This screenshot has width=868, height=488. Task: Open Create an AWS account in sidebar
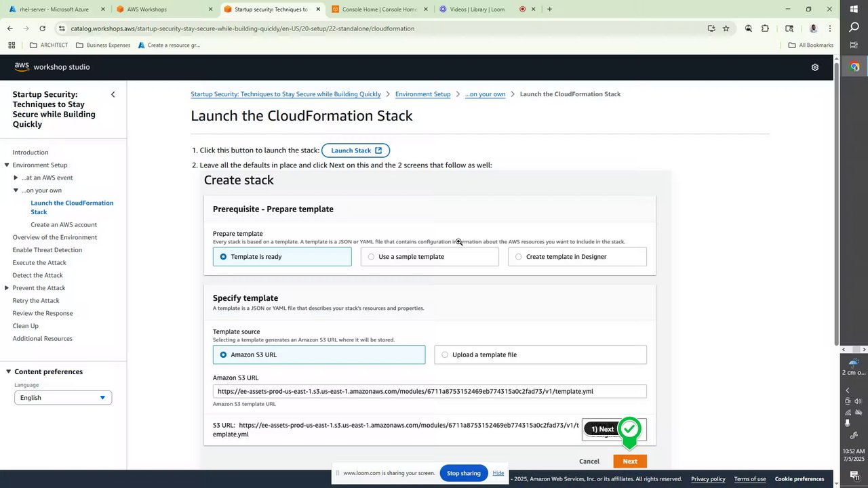pyautogui.click(x=64, y=224)
